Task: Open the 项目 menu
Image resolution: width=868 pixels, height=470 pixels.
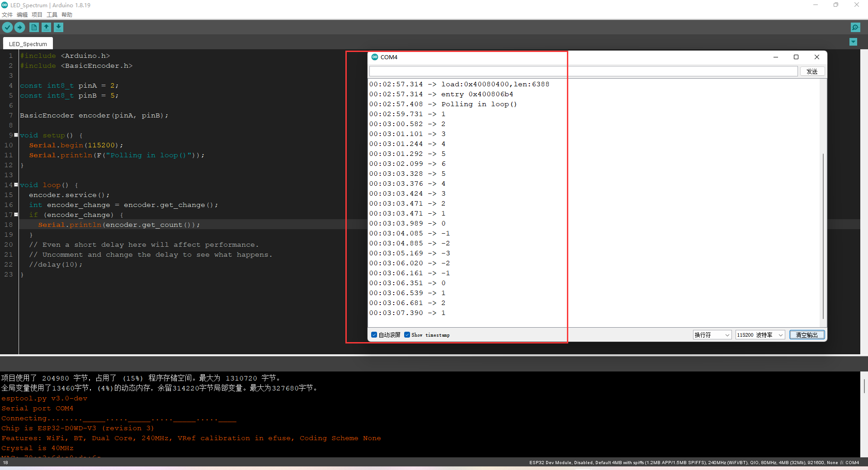Action: click(x=37, y=15)
